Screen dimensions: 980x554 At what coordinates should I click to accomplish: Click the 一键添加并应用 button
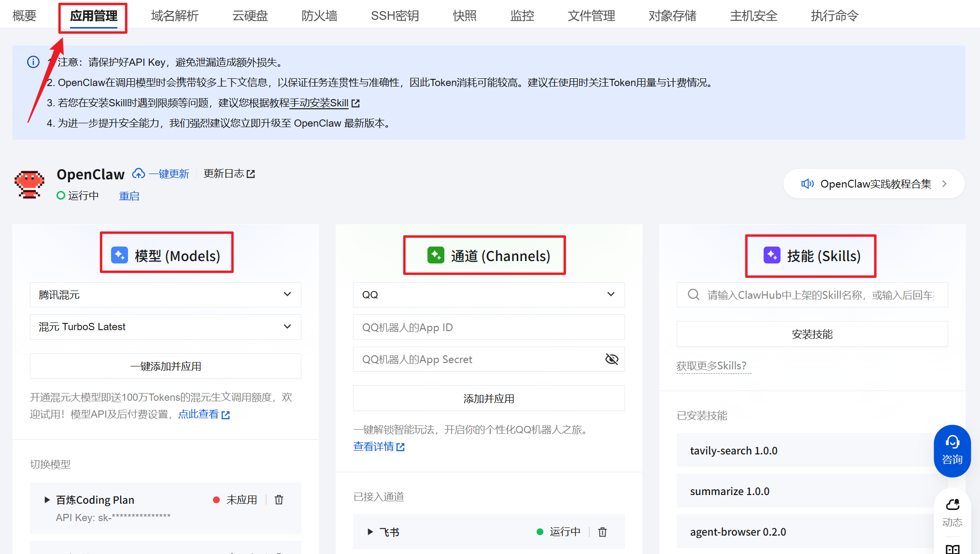pyautogui.click(x=166, y=366)
